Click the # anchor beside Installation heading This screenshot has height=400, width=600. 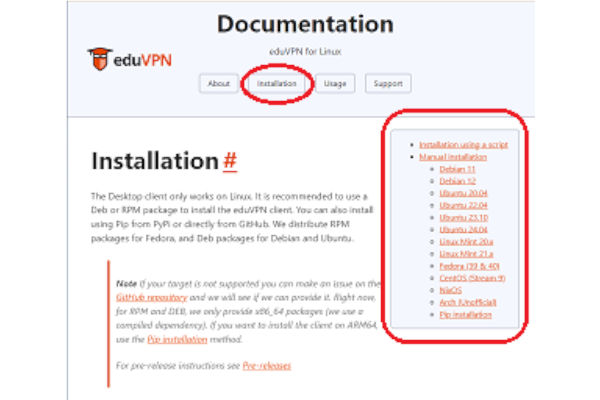229,161
